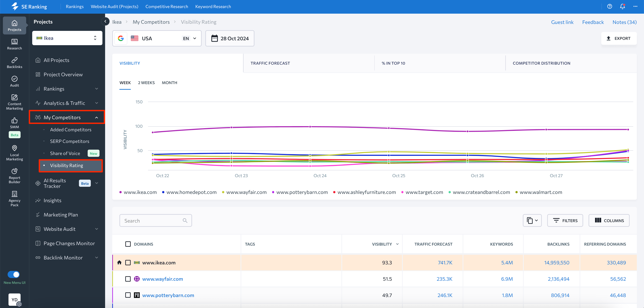Screen dimensions: 644x308
Task: Click the search magnifier icon in table
Action: [185, 221]
